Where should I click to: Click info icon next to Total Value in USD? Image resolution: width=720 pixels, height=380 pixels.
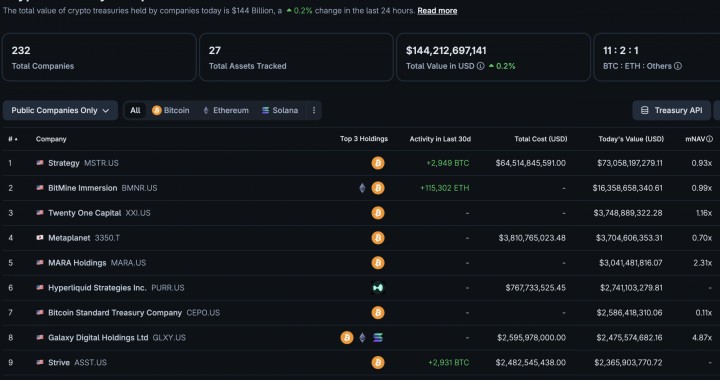(480, 66)
